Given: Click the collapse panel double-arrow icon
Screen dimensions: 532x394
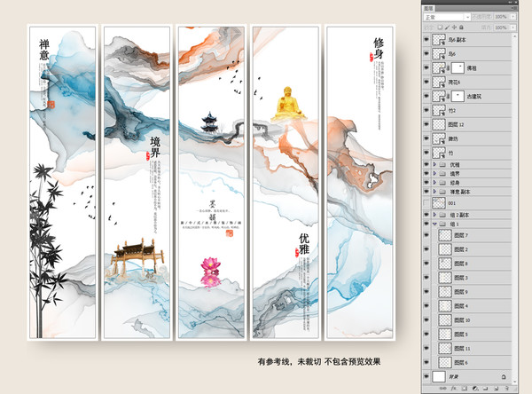Looking at the screenshot, I should [x=510, y=3].
